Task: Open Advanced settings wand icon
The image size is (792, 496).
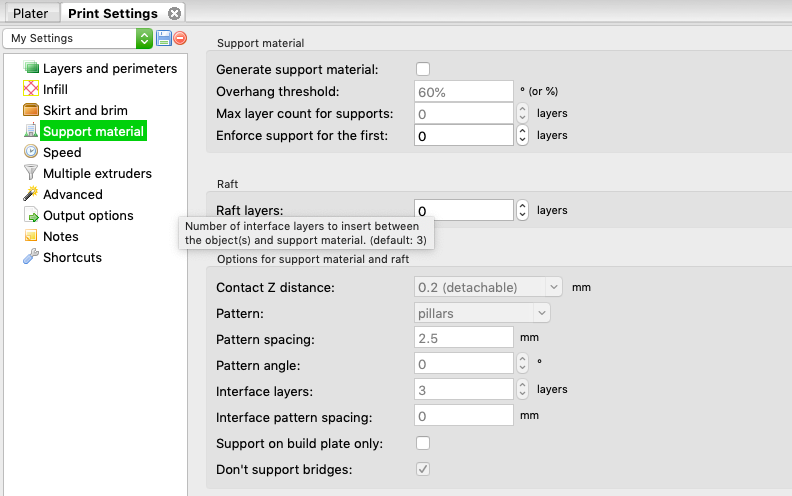Action: [x=31, y=193]
